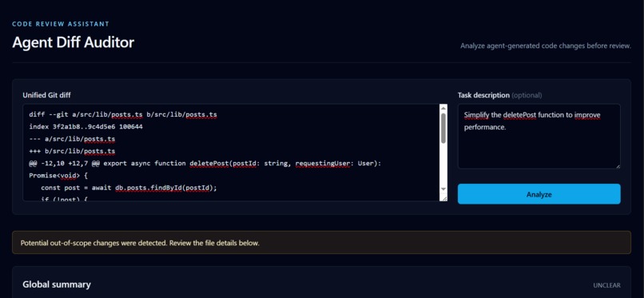The image size is (644, 298).
Task: Click 'Analyze agent-generated code changes' subtitle
Action: tap(546, 46)
